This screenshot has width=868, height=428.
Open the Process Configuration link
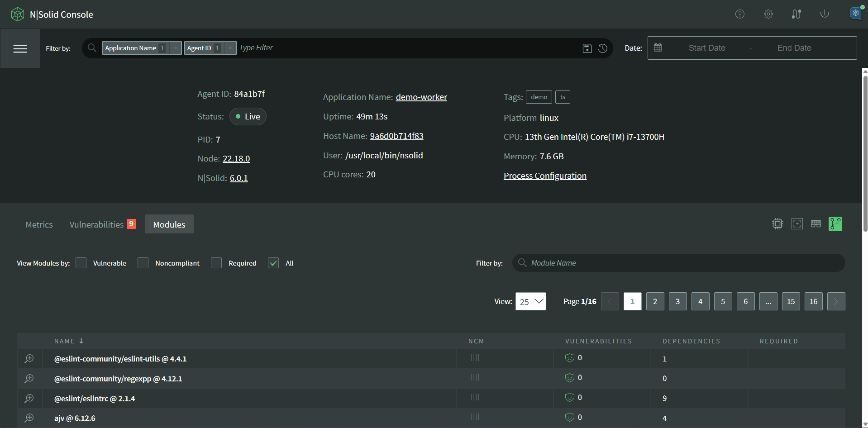(x=545, y=176)
